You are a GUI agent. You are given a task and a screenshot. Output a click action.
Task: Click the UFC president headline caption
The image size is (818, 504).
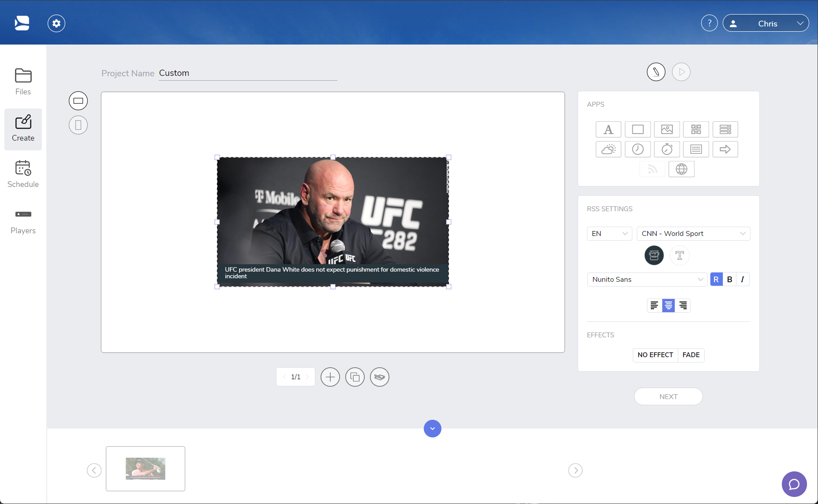pyautogui.click(x=332, y=273)
